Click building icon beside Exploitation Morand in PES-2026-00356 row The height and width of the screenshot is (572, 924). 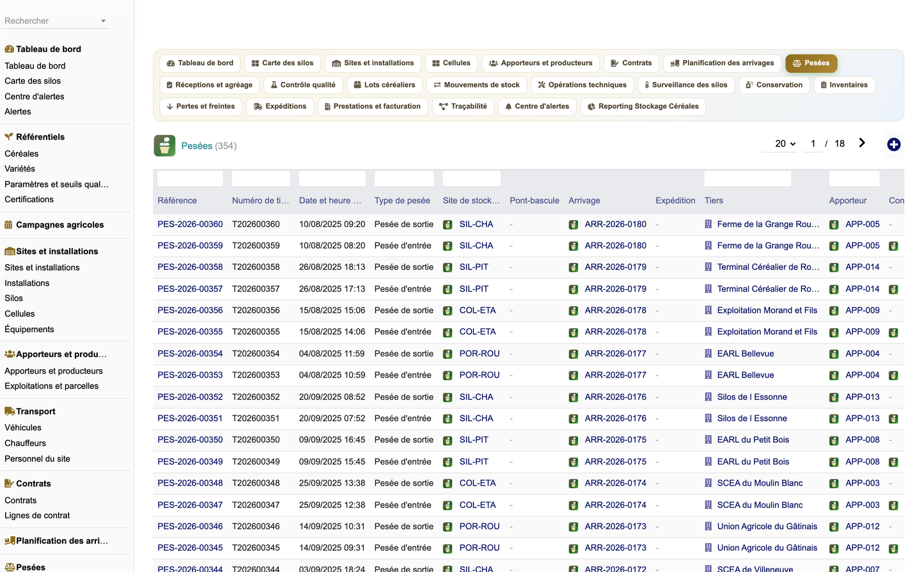[708, 310]
